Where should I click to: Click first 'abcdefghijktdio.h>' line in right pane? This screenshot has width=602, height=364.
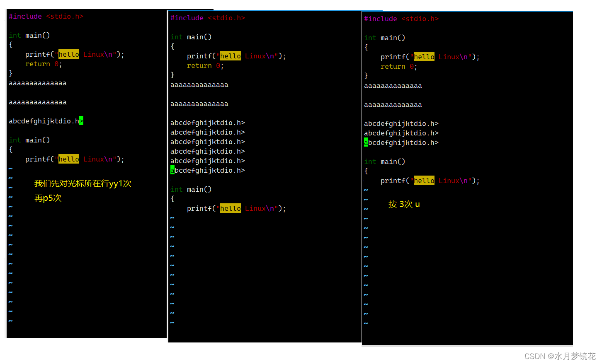coord(401,124)
